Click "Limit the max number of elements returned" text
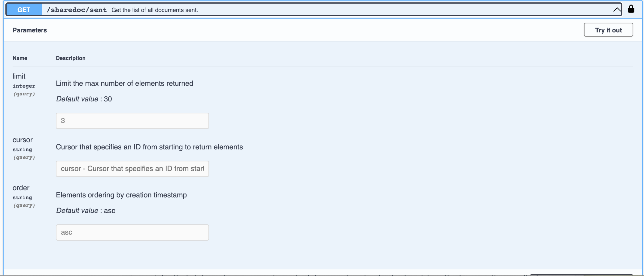Screen dimensions: 644x276 [x=124, y=83]
